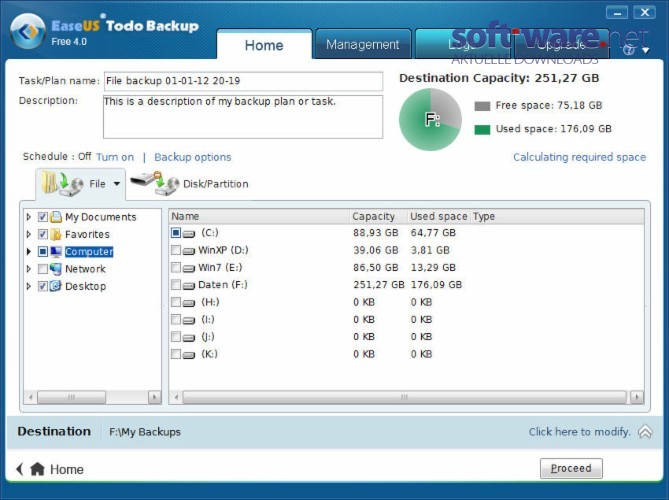Expand the Network tree node
This screenshot has width=669, height=500.
tap(29, 269)
